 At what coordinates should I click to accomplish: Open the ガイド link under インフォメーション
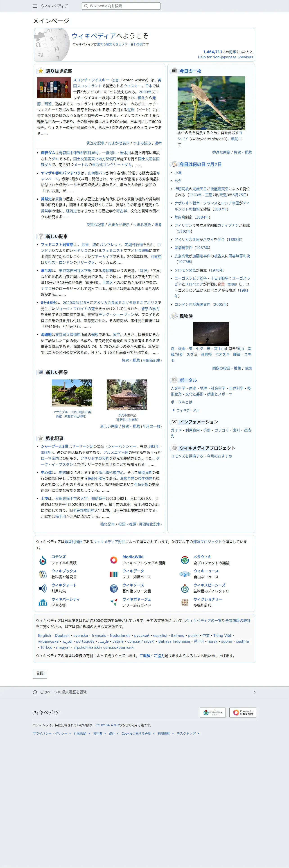pos(176,430)
